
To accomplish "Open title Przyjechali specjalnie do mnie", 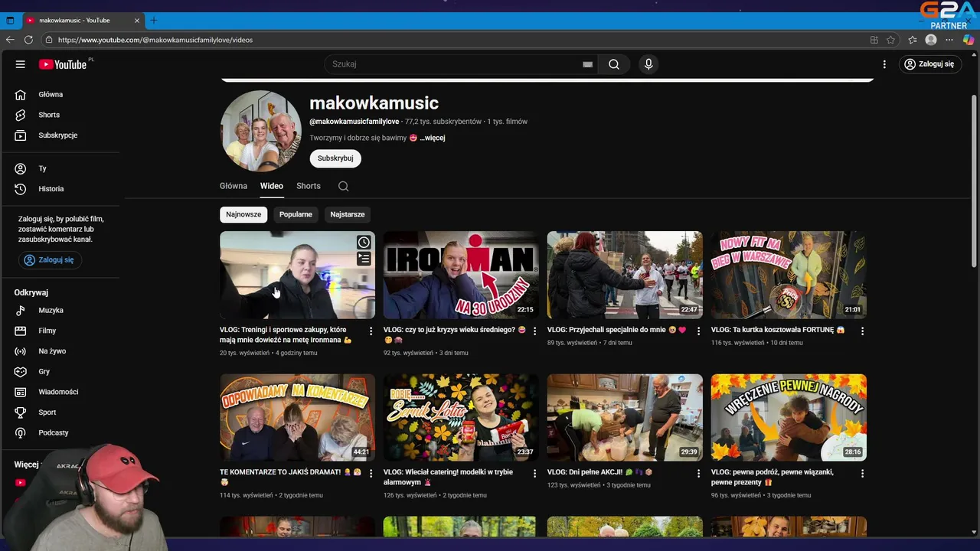I will pyautogui.click(x=617, y=330).
